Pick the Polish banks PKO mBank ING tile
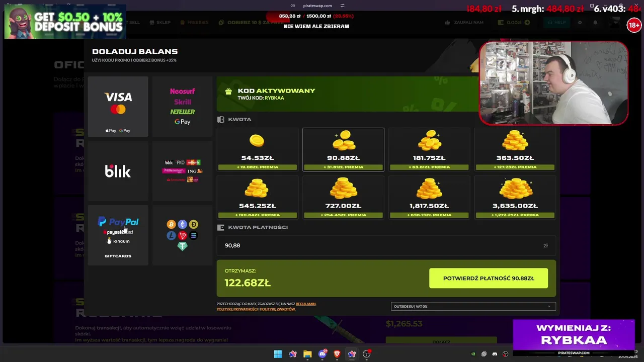Viewport: 644px width, 362px height. pos(182,171)
